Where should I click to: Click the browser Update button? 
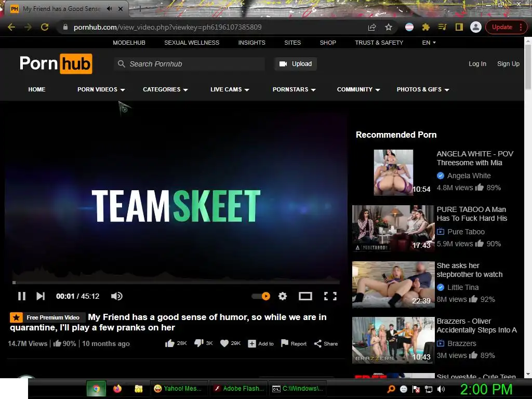[x=506, y=27]
